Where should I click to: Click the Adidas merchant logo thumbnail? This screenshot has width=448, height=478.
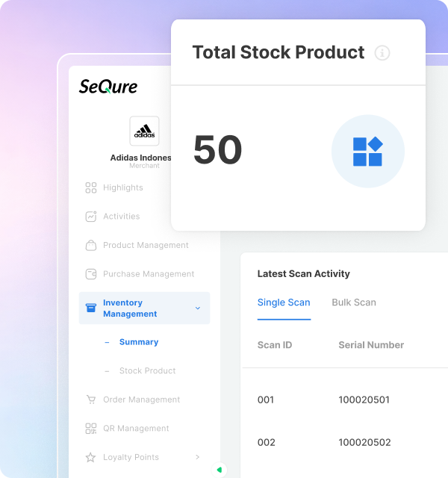tap(144, 131)
